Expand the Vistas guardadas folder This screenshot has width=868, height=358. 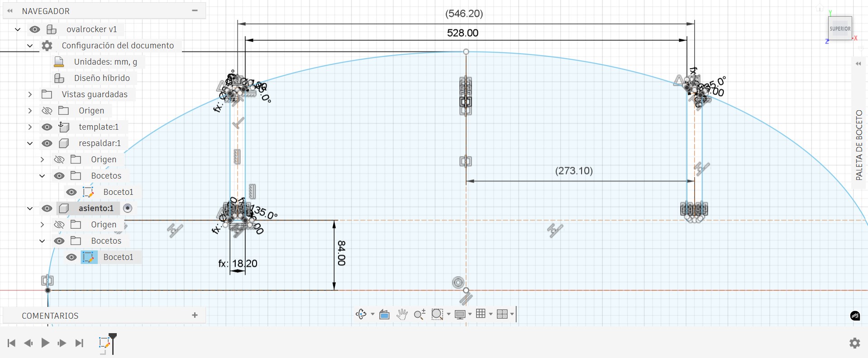point(30,94)
